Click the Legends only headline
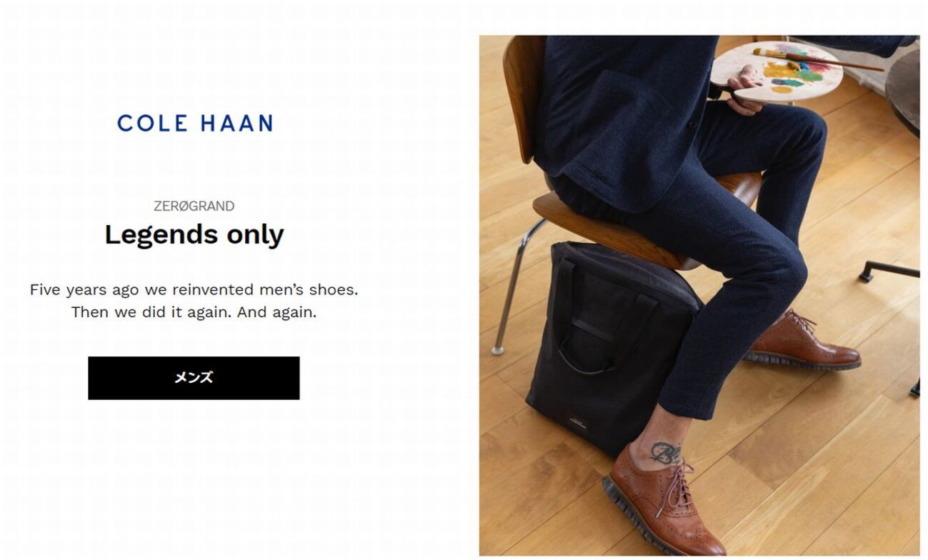The image size is (928, 560). pyautogui.click(x=194, y=234)
